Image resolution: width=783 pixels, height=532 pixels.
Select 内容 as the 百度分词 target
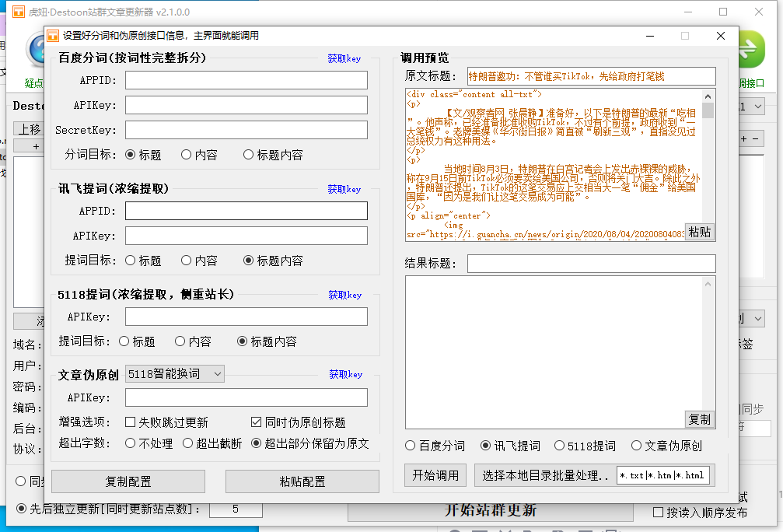tap(187, 155)
